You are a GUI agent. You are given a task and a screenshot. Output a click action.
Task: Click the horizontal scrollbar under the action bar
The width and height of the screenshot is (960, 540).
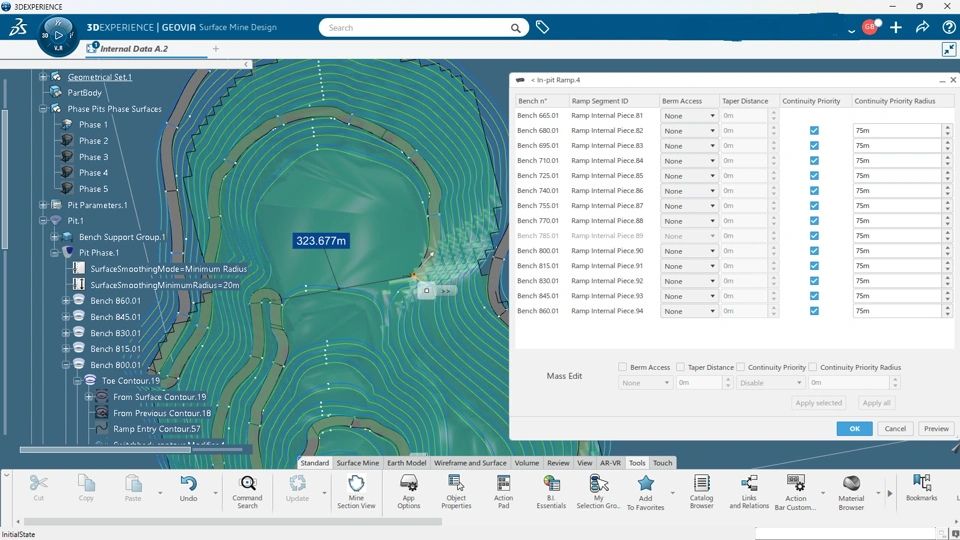tap(230, 521)
